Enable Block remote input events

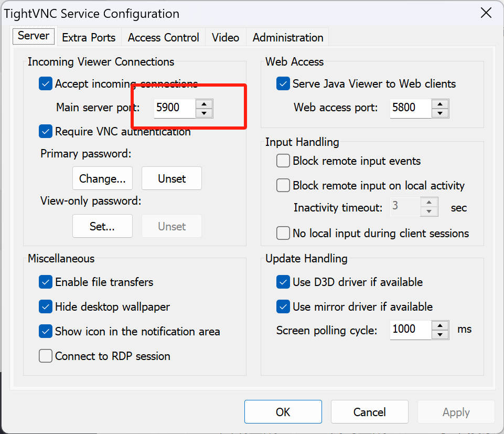(283, 161)
